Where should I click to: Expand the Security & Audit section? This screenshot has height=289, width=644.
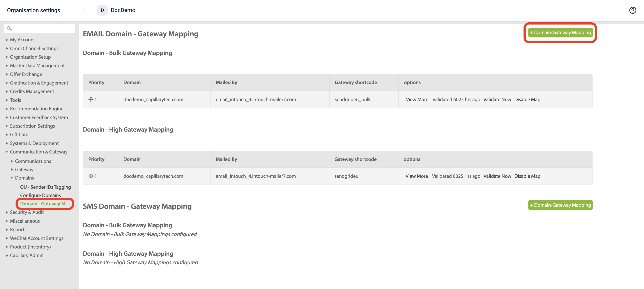[7, 212]
